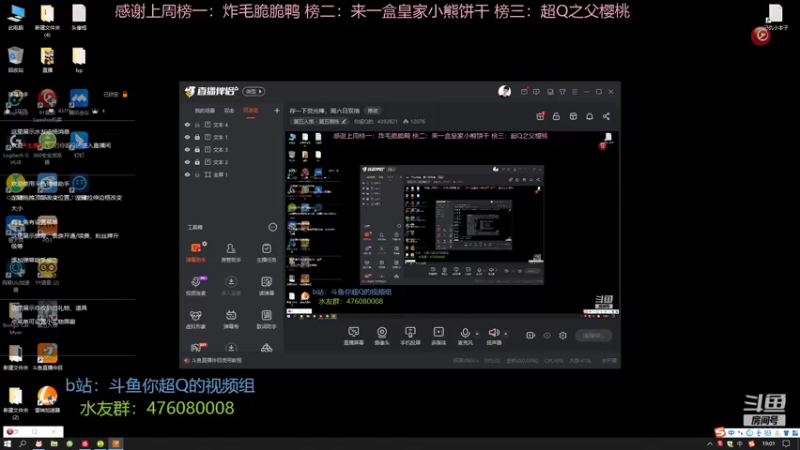This screenshot has height=450, width=800.
Task: Toggle visibility of 文本 1 layer
Action: click(x=187, y=137)
